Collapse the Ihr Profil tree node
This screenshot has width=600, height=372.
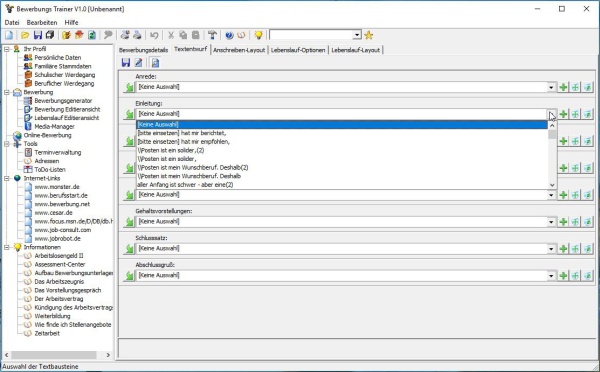click(7, 49)
